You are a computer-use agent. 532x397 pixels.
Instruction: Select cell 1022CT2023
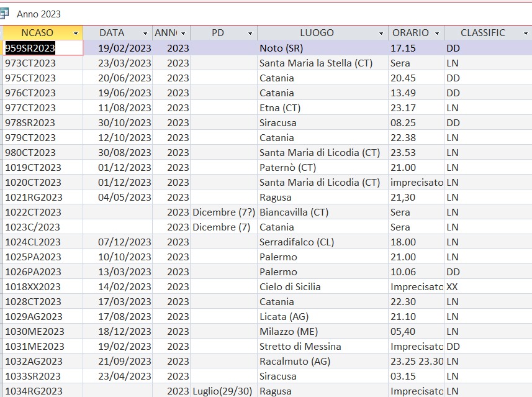click(x=43, y=212)
